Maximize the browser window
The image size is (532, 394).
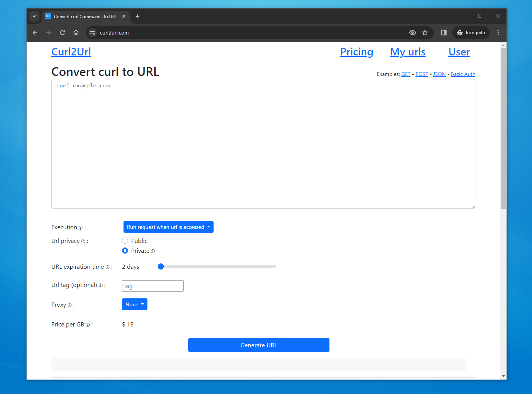480,16
